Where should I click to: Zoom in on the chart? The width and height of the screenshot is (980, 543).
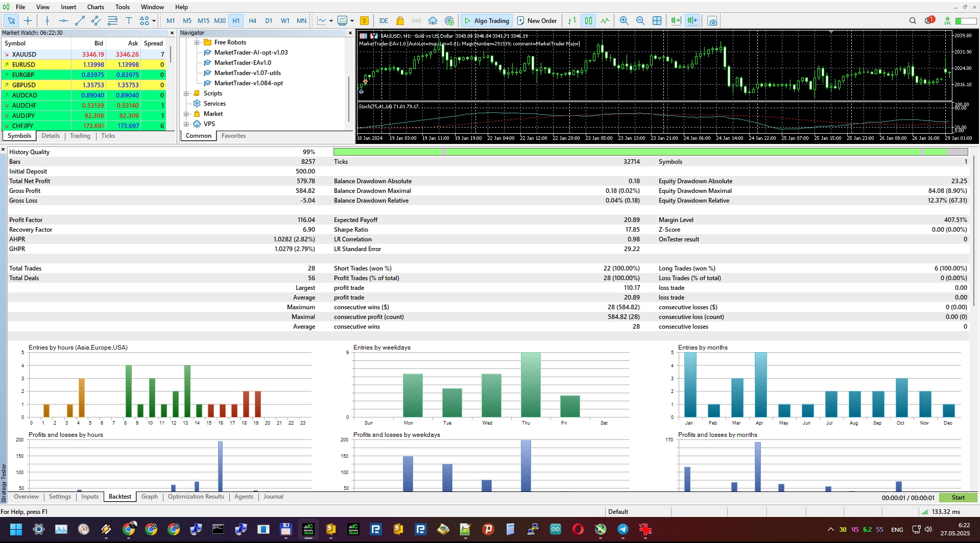[x=624, y=21]
